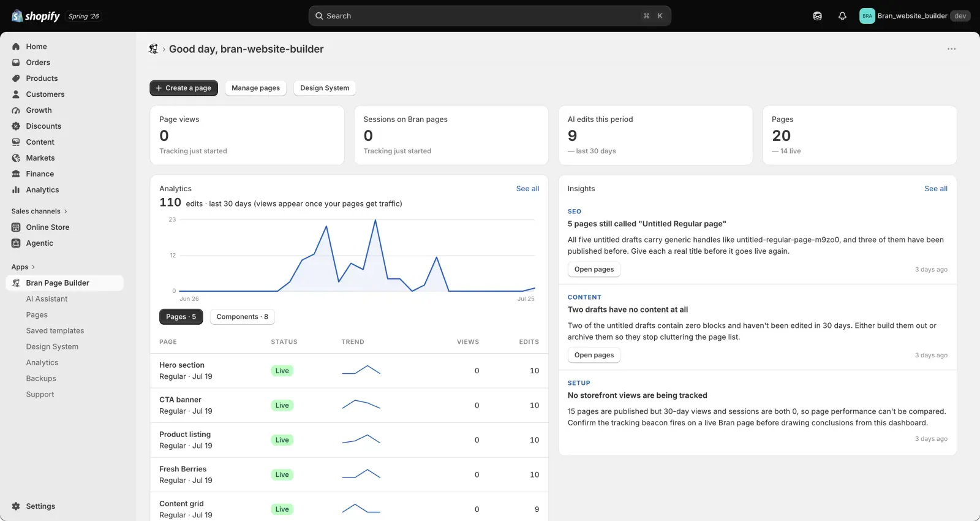Click the Pages total stat card
Image resolution: width=980 pixels, height=521 pixels.
click(859, 135)
